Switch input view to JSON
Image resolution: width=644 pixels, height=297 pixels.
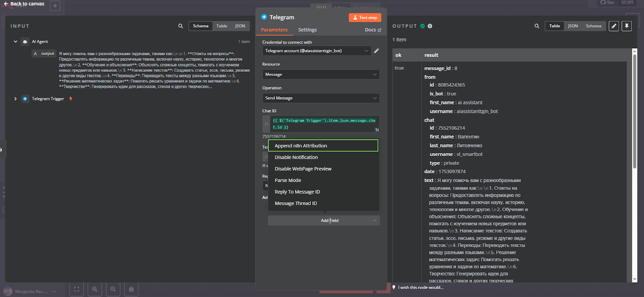pyautogui.click(x=240, y=26)
